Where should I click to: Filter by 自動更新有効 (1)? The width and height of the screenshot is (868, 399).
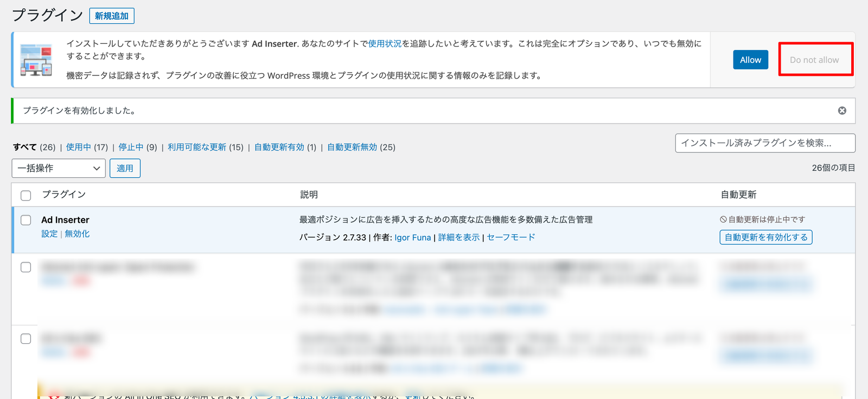(x=285, y=147)
